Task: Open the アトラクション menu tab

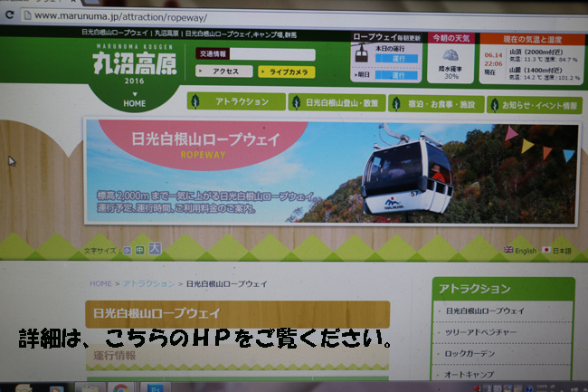Action: pyautogui.click(x=236, y=101)
